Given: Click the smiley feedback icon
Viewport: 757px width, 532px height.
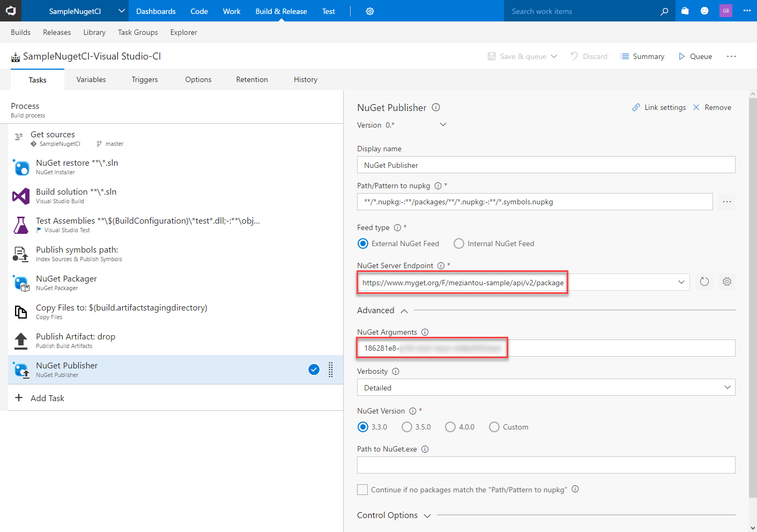Looking at the screenshot, I should click(704, 11).
